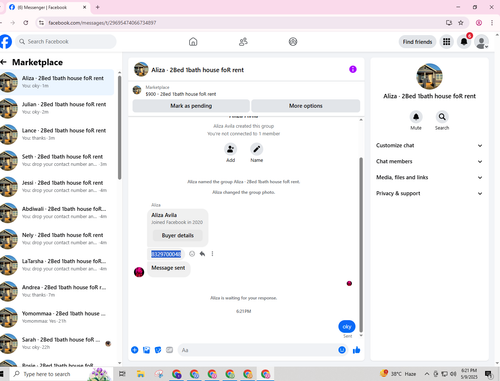The width and height of the screenshot is (500, 381).
Task: Expand Media, files and links section
Action: (429, 177)
